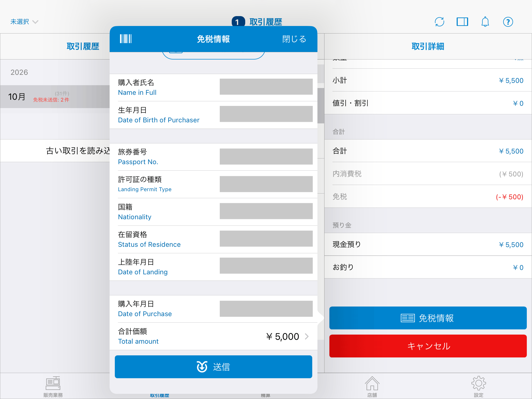Open the 設定 gear tab

[x=478, y=387]
